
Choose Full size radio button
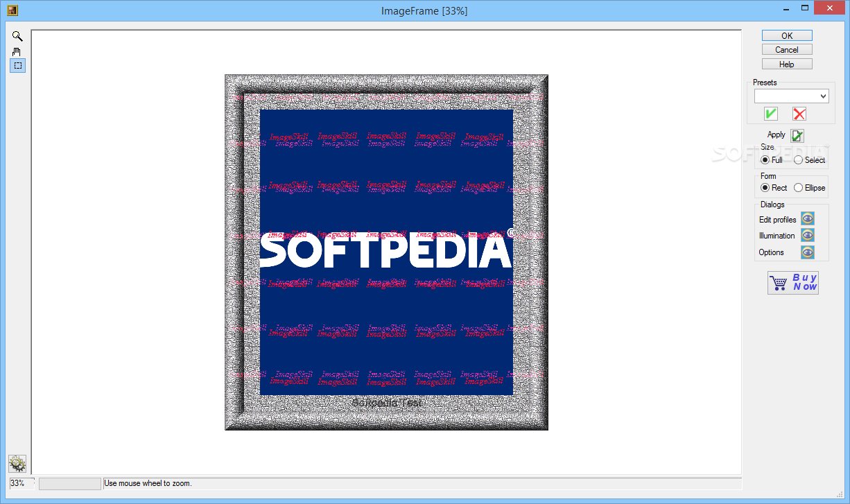pyautogui.click(x=765, y=160)
